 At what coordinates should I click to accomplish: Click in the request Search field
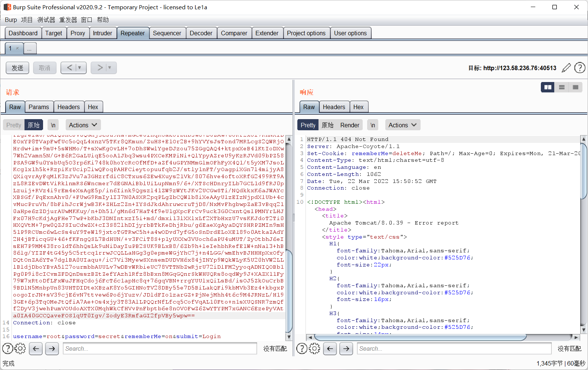[x=160, y=348]
